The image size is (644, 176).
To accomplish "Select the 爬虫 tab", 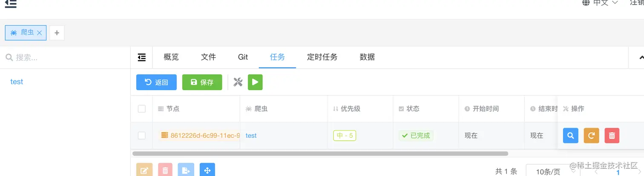I will (26, 33).
